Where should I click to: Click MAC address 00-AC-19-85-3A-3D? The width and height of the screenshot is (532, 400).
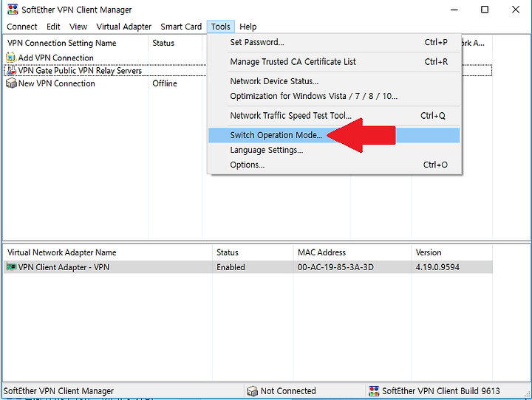[335, 267]
